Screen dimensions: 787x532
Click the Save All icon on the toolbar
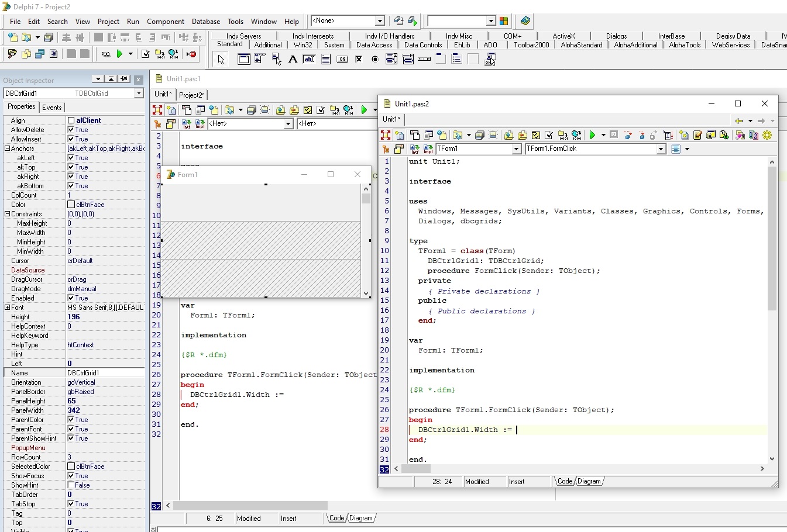49,37
